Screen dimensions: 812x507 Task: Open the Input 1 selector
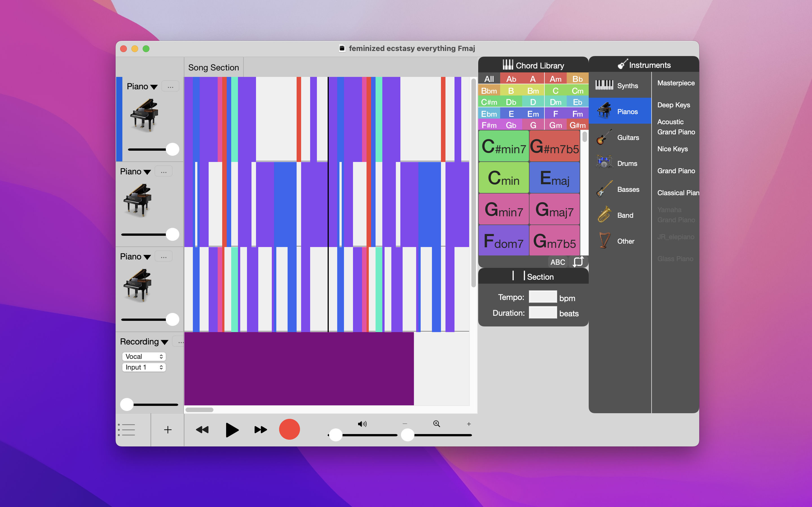144,367
